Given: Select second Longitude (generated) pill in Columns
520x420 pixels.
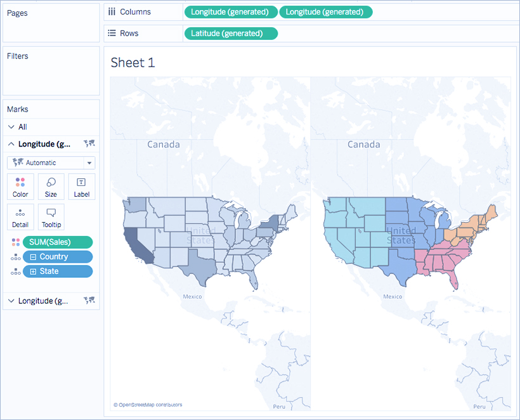Looking at the screenshot, I should (x=325, y=11).
